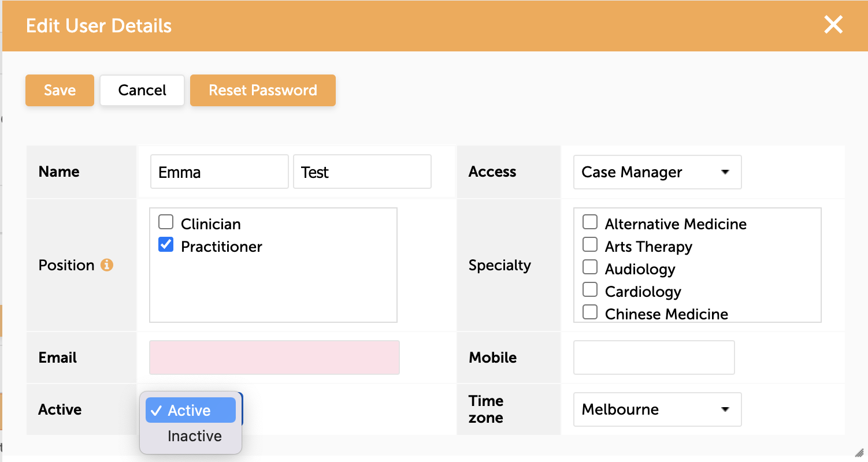The height and width of the screenshot is (462, 868).
Task: Click the Reset Password button
Action: click(263, 90)
